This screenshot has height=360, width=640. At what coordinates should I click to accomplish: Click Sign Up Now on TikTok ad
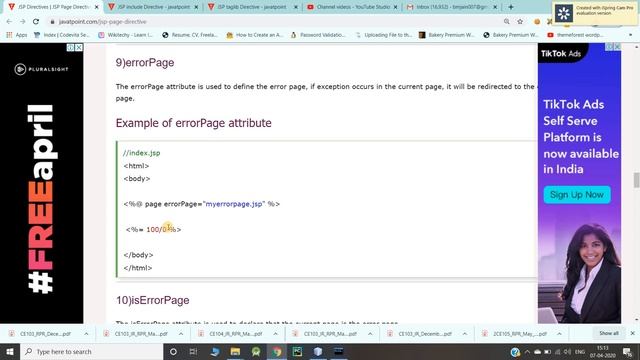coord(577,195)
